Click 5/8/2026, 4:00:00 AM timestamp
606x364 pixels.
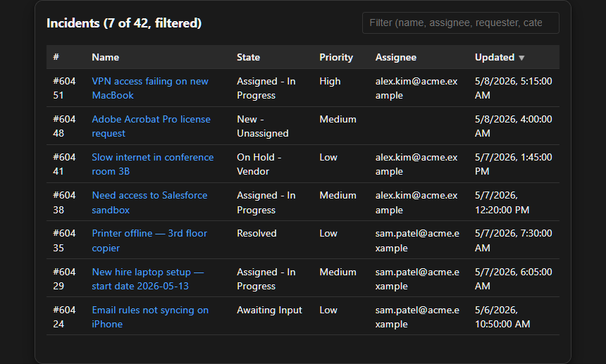pyautogui.click(x=513, y=126)
